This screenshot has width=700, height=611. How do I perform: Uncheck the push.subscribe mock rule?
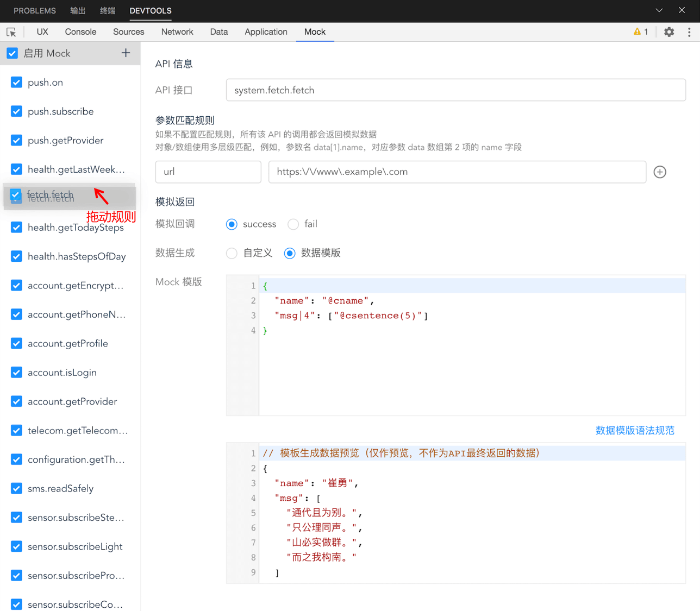(16, 111)
